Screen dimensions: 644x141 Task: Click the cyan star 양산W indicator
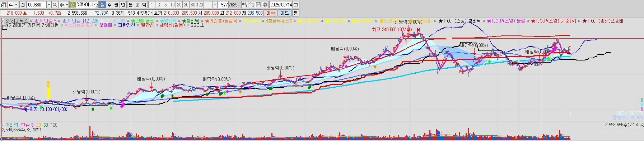(168, 21)
